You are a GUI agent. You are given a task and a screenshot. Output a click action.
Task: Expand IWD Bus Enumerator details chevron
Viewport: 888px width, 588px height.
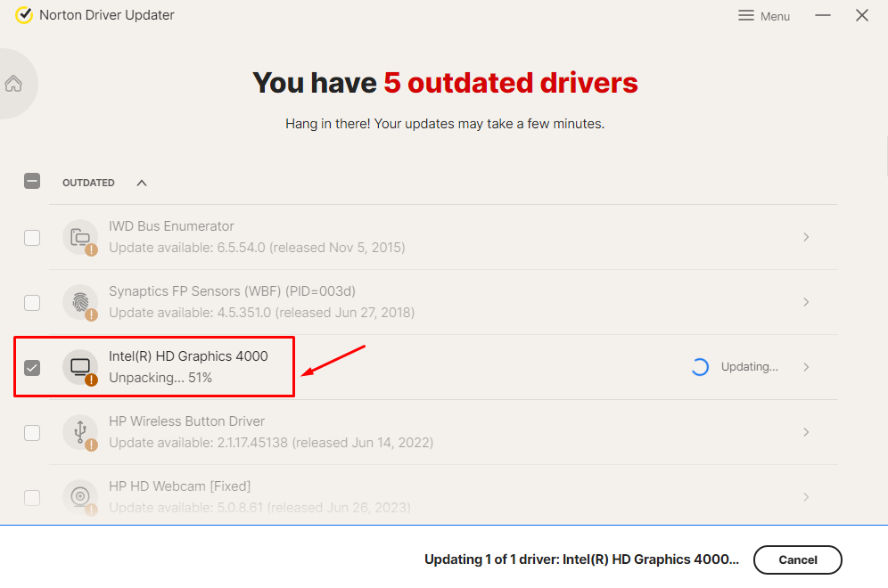click(x=806, y=237)
